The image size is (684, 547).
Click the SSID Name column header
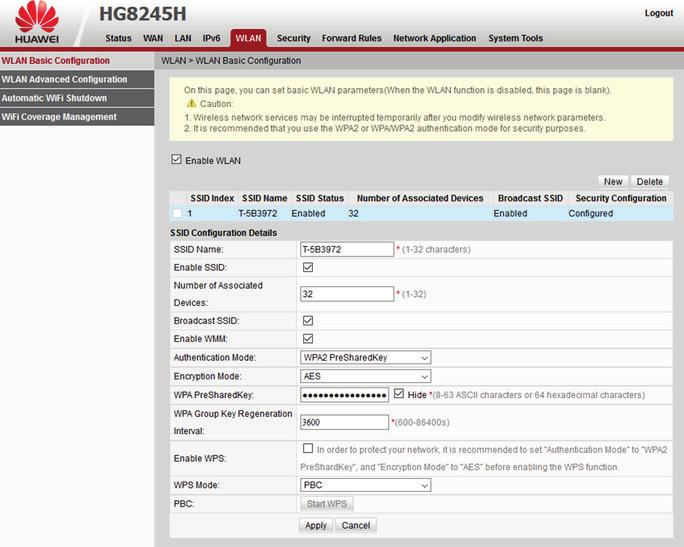(264, 198)
